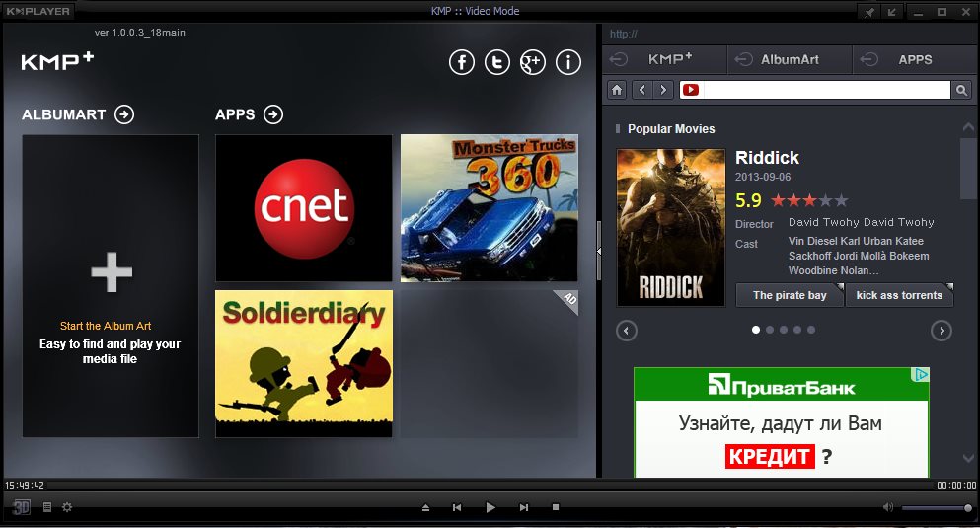Click the magnifier search button
Image resolution: width=980 pixels, height=528 pixels.
pos(962,90)
